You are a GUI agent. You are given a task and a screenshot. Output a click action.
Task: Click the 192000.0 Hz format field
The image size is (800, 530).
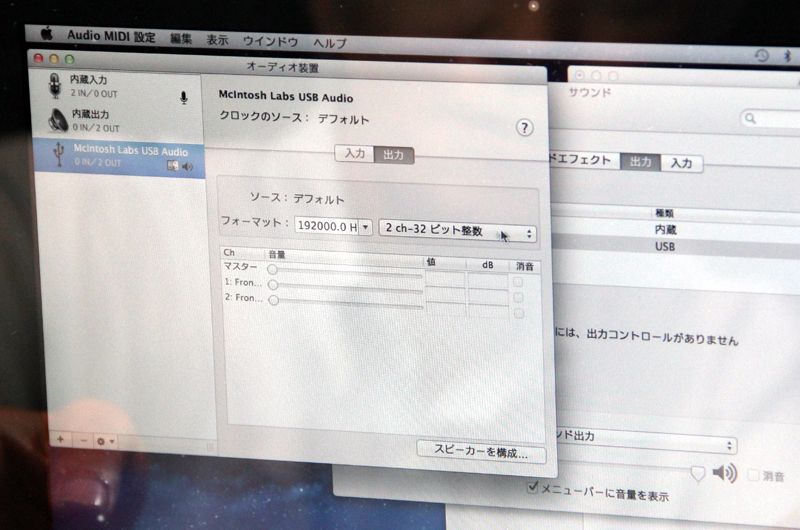327,226
